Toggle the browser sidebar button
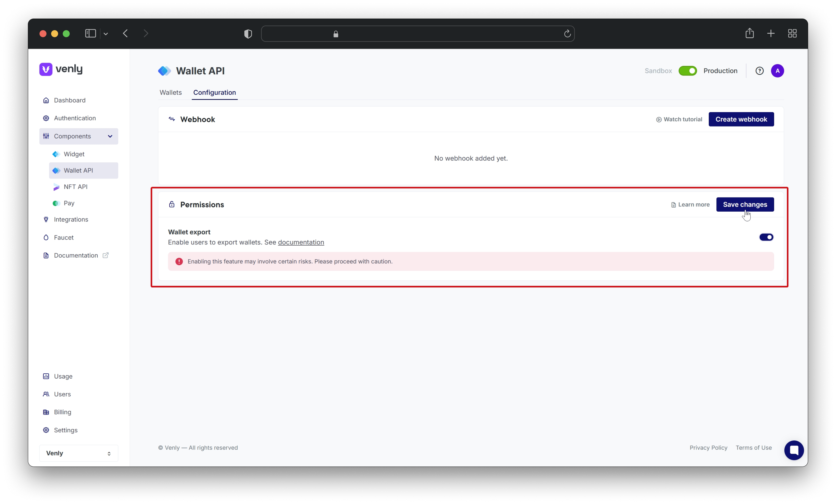 pos(90,33)
